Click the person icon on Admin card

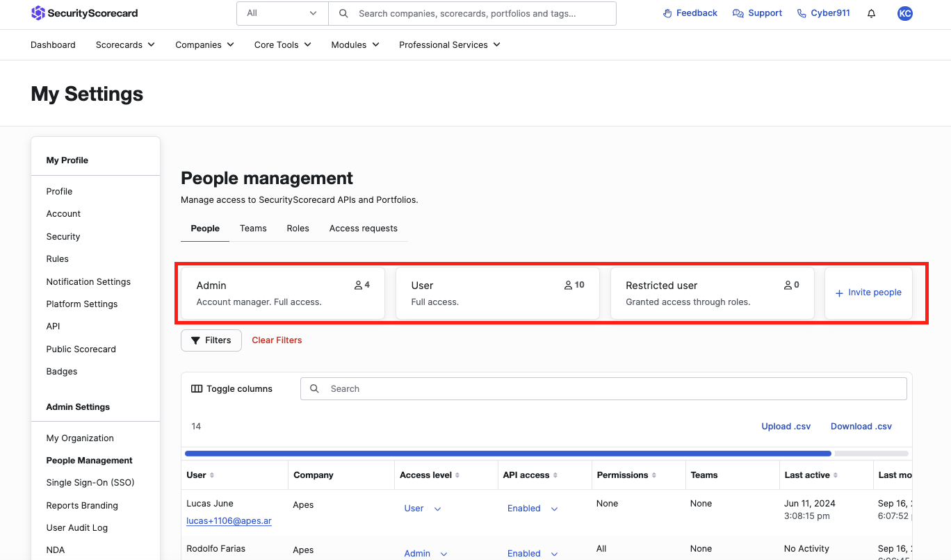358,285
